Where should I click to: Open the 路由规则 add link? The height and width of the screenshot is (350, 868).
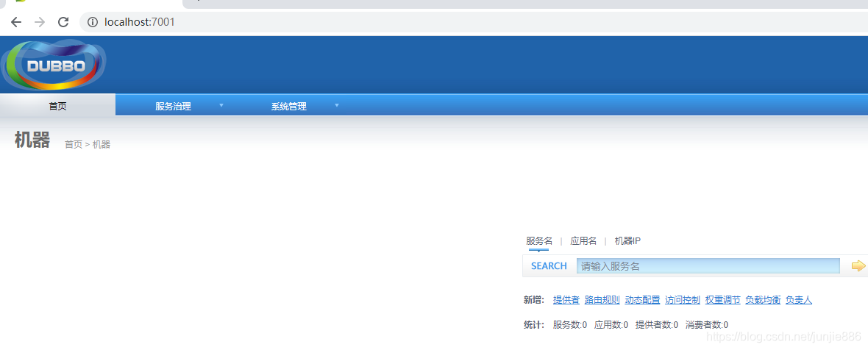point(602,300)
